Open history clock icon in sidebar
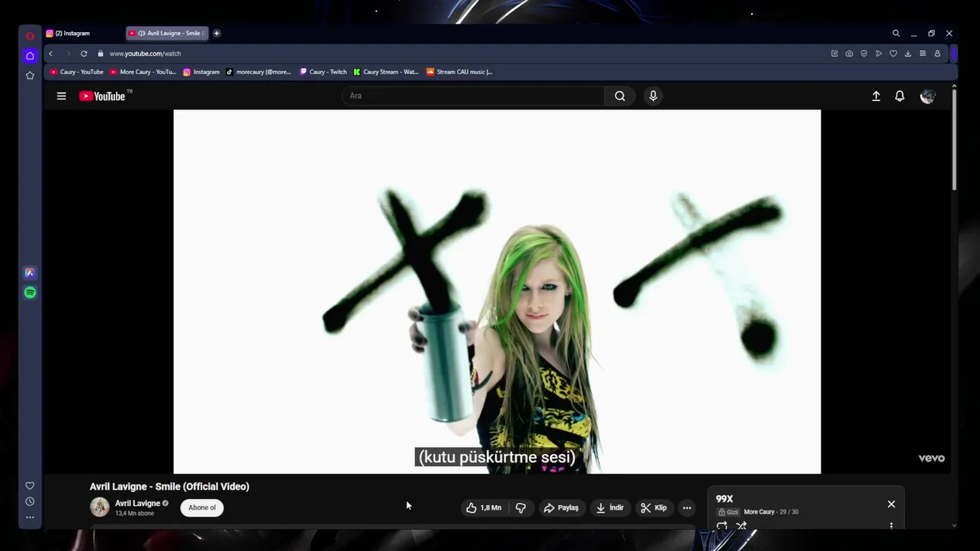Viewport: 980px width, 551px height. (x=30, y=501)
